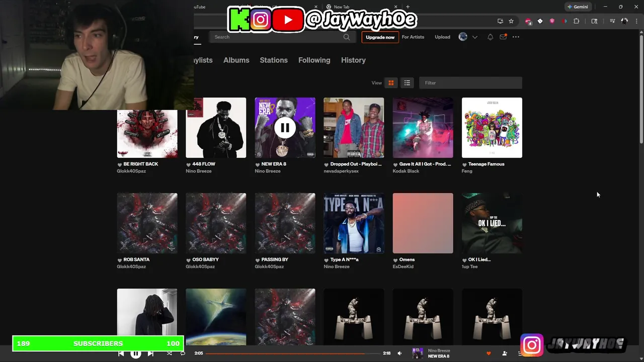The height and width of the screenshot is (362, 644).
Task: Open the PASSING BY track title
Action: point(275,260)
